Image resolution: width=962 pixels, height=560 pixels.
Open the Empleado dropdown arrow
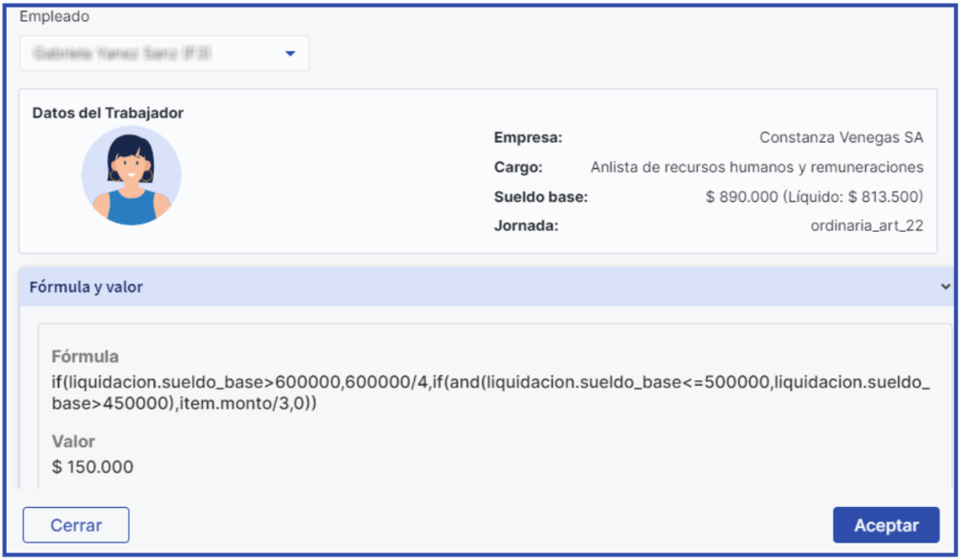[290, 54]
